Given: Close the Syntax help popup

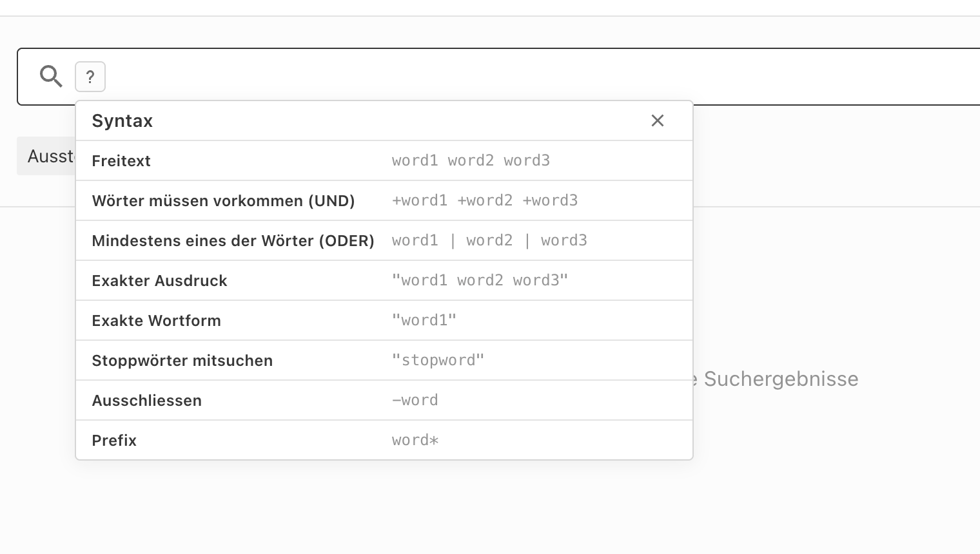Looking at the screenshot, I should click(658, 120).
